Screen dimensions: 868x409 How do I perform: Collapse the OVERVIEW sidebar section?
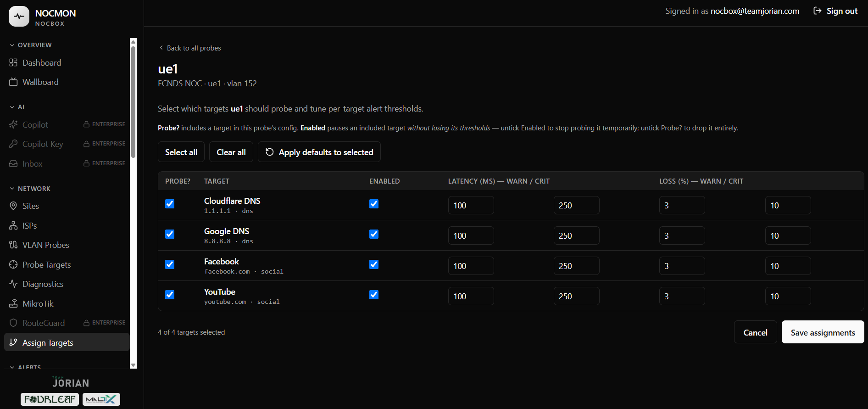tap(30, 45)
